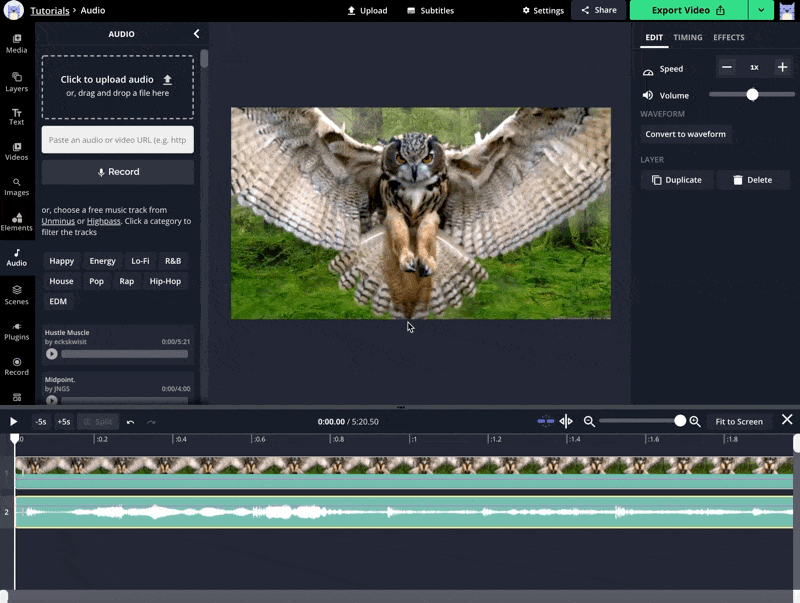Collapse the Audio panel with chevron
The width and height of the screenshot is (800, 603).
196,34
